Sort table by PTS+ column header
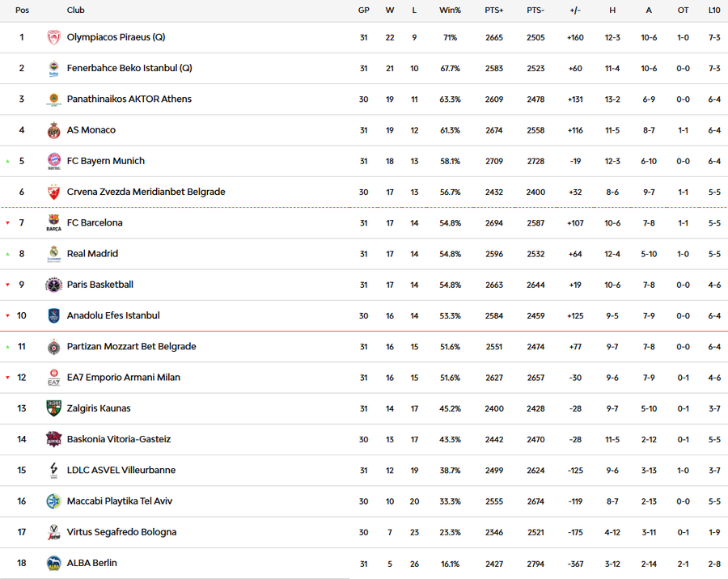This screenshot has height=579, width=728. coord(493,11)
